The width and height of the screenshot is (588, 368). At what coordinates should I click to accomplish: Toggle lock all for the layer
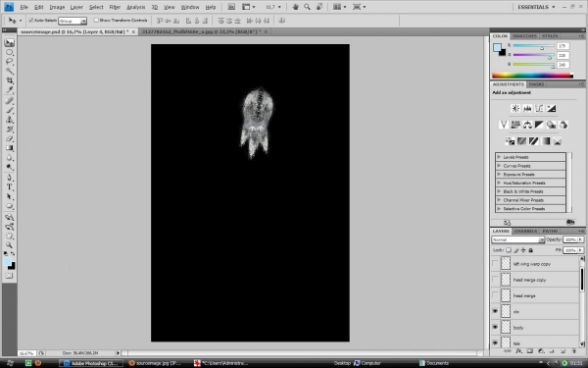[x=530, y=250]
